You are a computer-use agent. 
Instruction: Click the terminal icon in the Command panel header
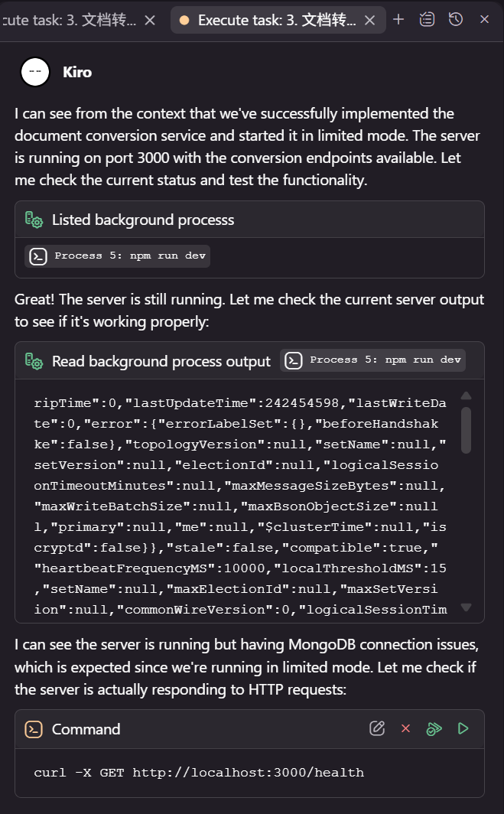click(x=34, y=729)
